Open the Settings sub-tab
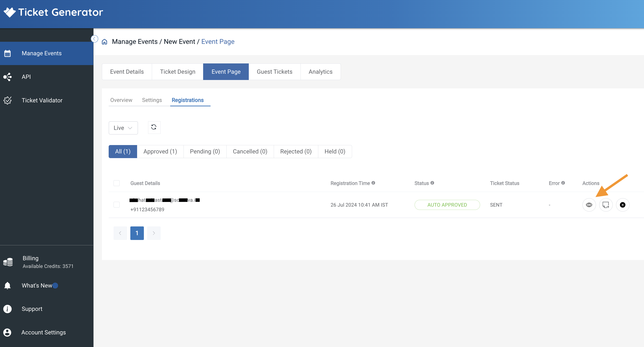The image size is (644, 347). pos(152,100)
